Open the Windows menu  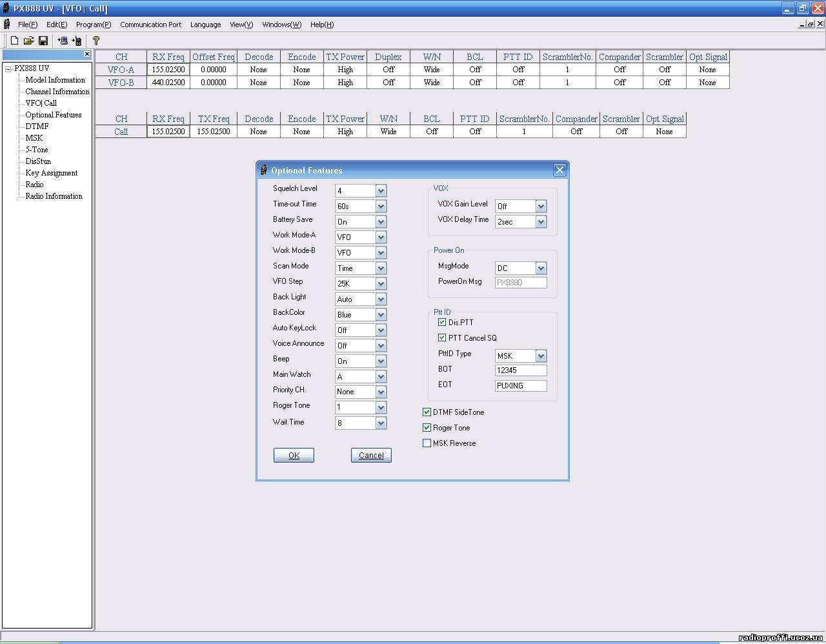point(281,25)
